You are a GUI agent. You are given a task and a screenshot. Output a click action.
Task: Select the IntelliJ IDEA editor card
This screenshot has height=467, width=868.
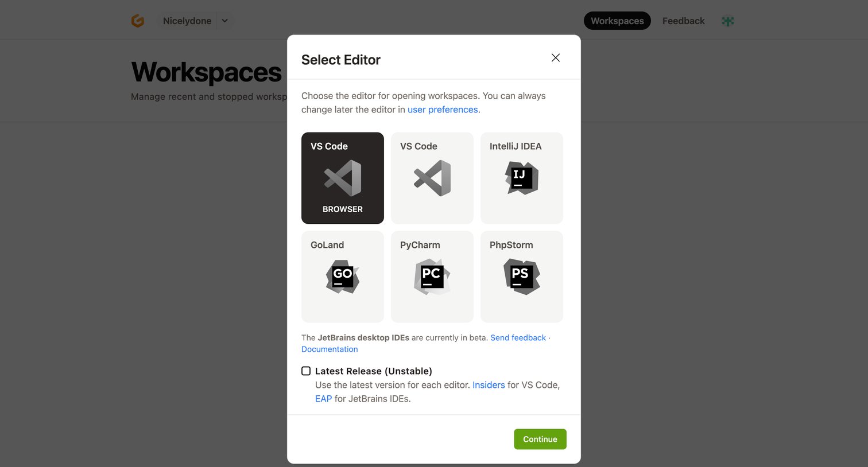(522, 178)
